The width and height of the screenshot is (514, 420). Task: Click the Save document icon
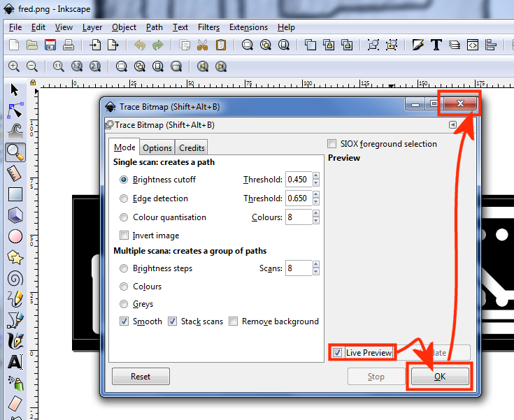pos(50,45)
